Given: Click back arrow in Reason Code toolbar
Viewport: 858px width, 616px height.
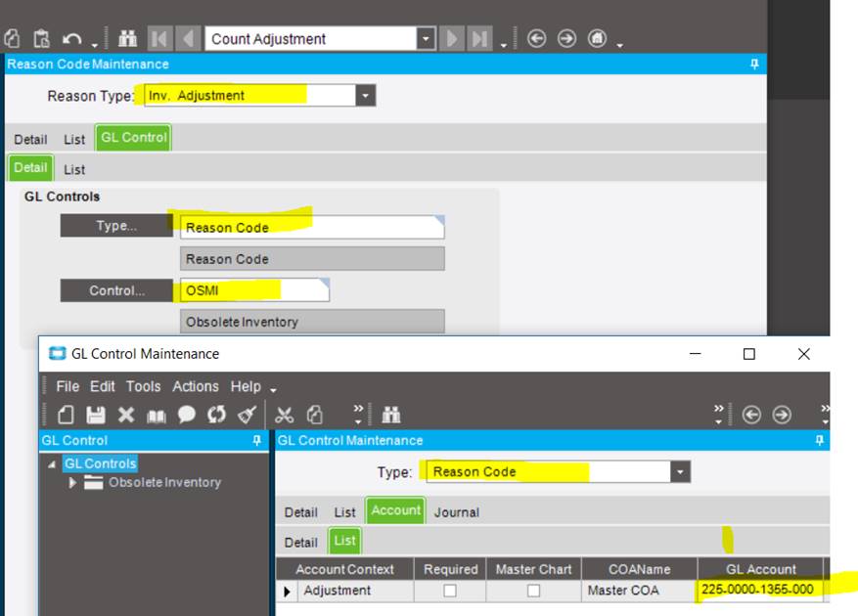Looking at the screenshot, I should (x=537, y=39).
